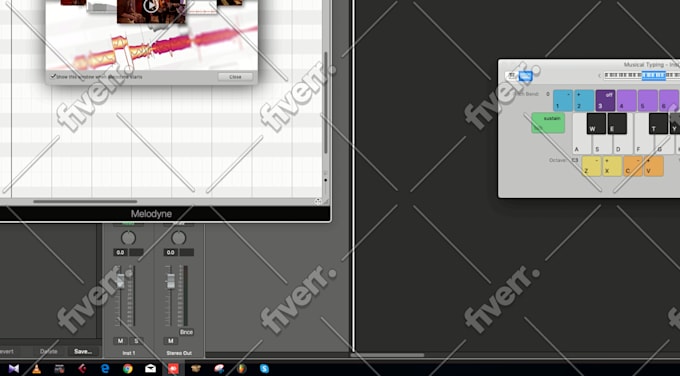
Task: Open Microsoft Edge from taskbar
Action: coord(105,369)
